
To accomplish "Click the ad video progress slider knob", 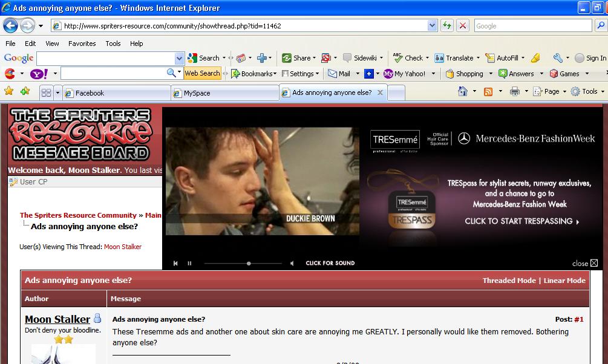I will [249, 263].
